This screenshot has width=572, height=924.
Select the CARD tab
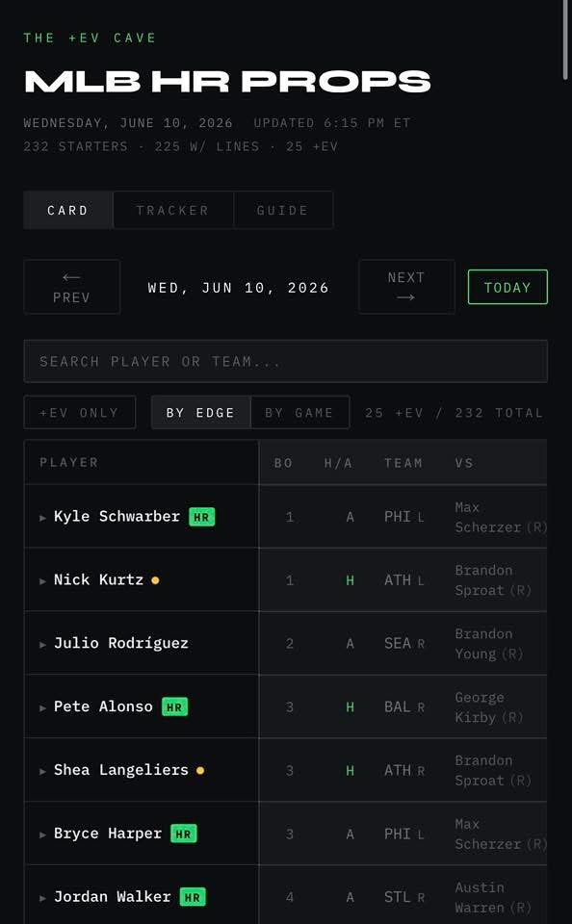[x=67, y=210]
